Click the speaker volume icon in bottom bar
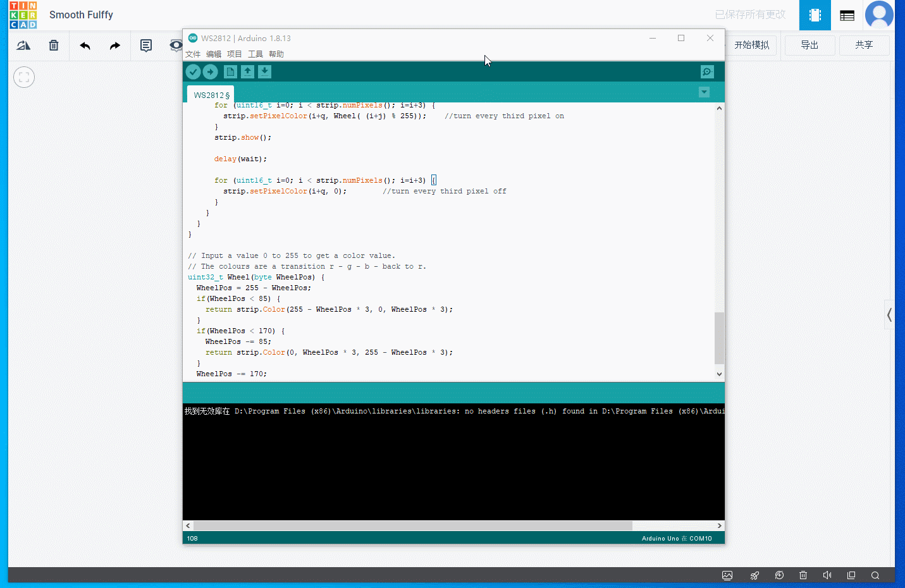 point(827,575)
